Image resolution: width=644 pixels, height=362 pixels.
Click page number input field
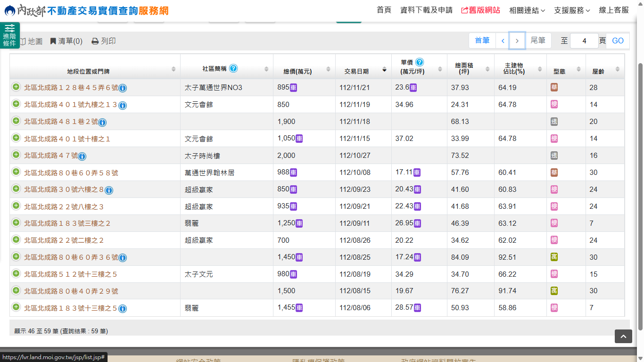click(x=584, y=41)
